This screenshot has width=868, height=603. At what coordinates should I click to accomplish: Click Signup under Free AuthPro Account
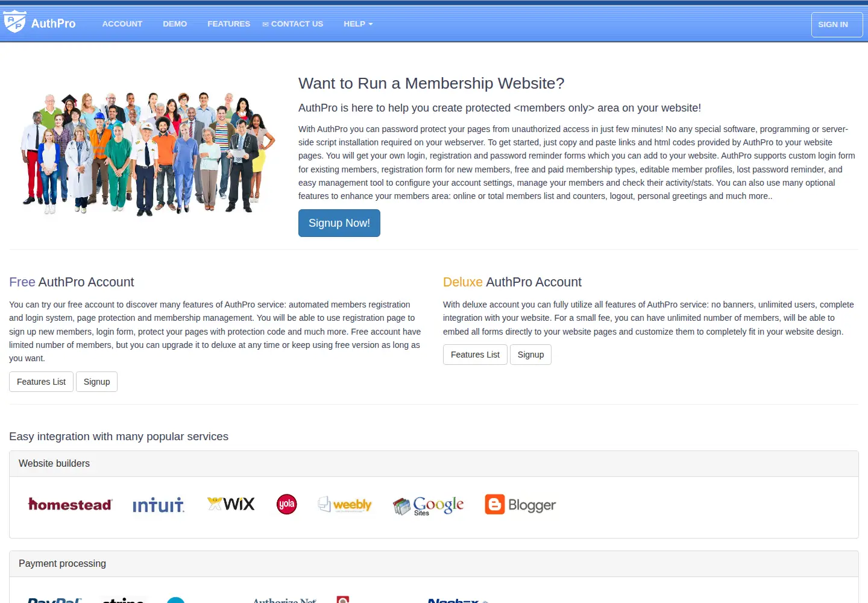(97, 382)
